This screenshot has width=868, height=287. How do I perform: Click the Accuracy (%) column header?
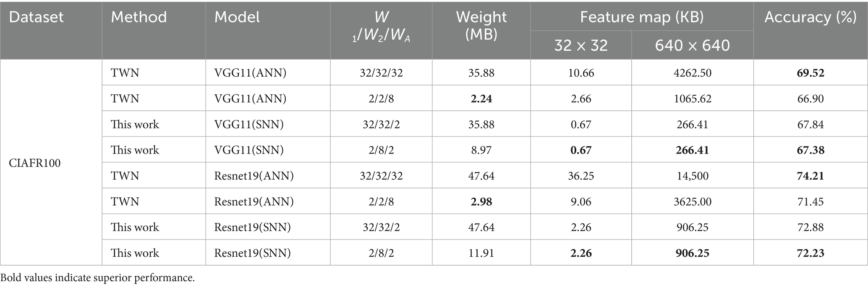point(810,17)
